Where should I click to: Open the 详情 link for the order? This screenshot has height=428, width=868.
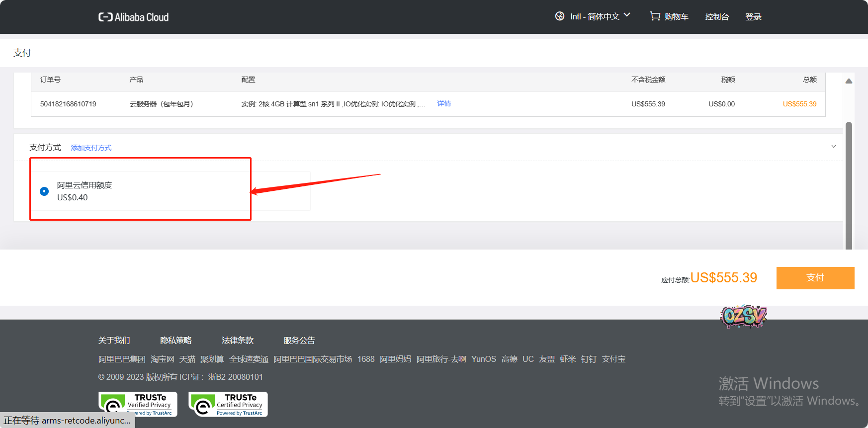(x=444, y=104)
